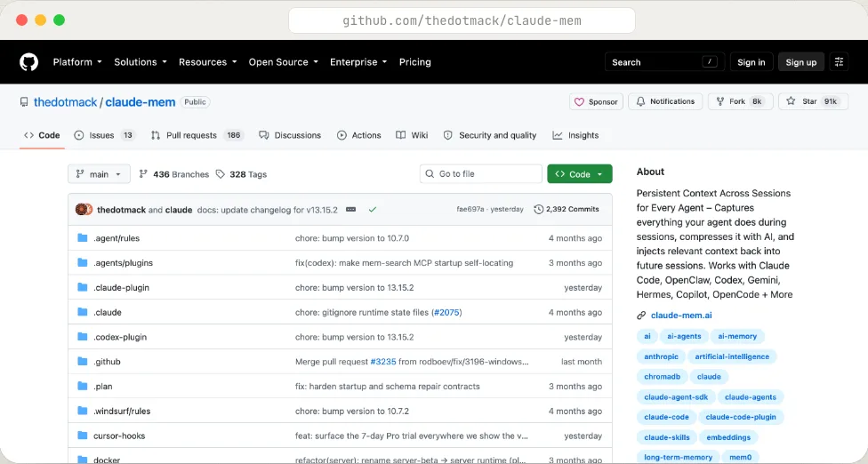Image resolution: width=868 pixels, height=464 pixels.
Task: Click the chromadb topic tag
Action: coord(662,377)
